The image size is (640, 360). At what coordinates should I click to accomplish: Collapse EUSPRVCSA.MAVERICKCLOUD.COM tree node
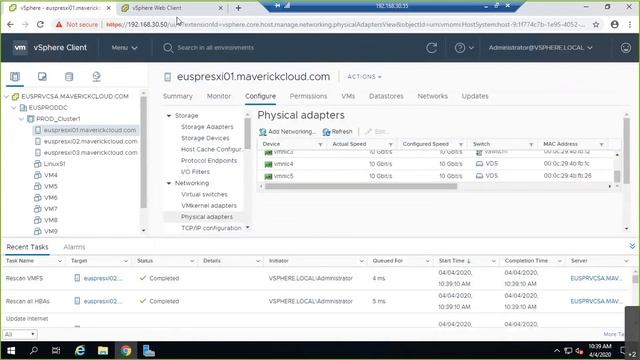[x=6, y=96]
